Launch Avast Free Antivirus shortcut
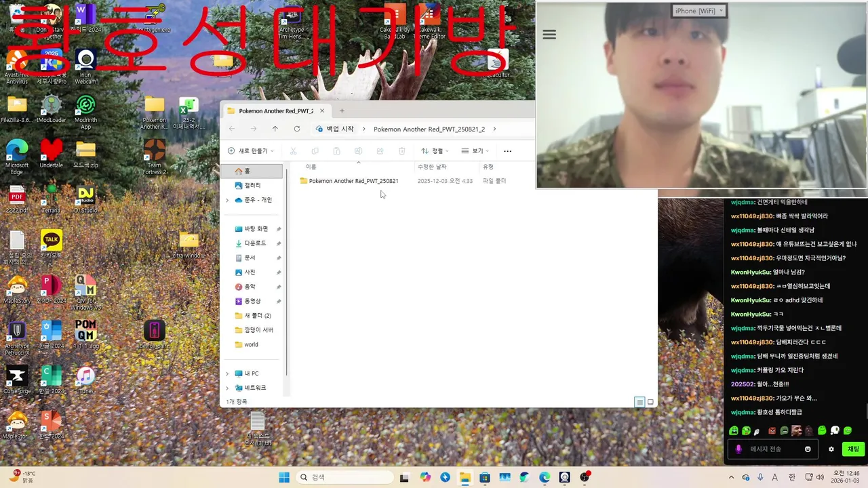The width and height of the screenshot is (868, 488). click(16, 68)
